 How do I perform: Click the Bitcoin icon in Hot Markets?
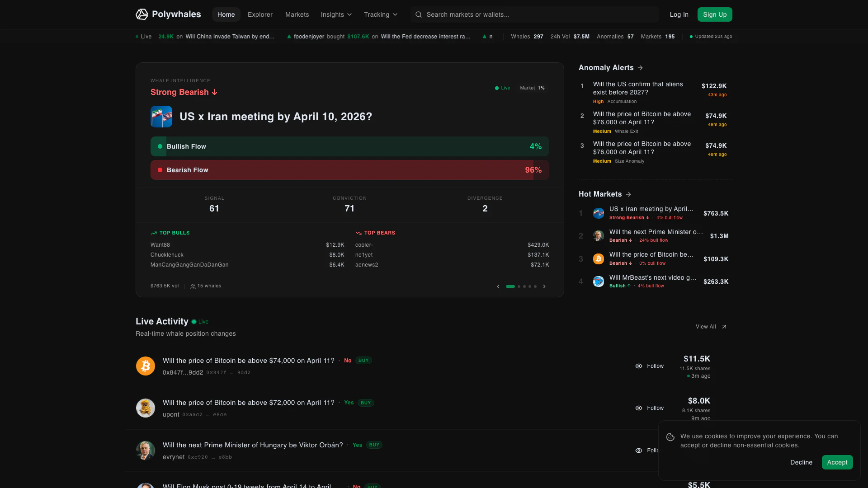click(x=599, y=259)
